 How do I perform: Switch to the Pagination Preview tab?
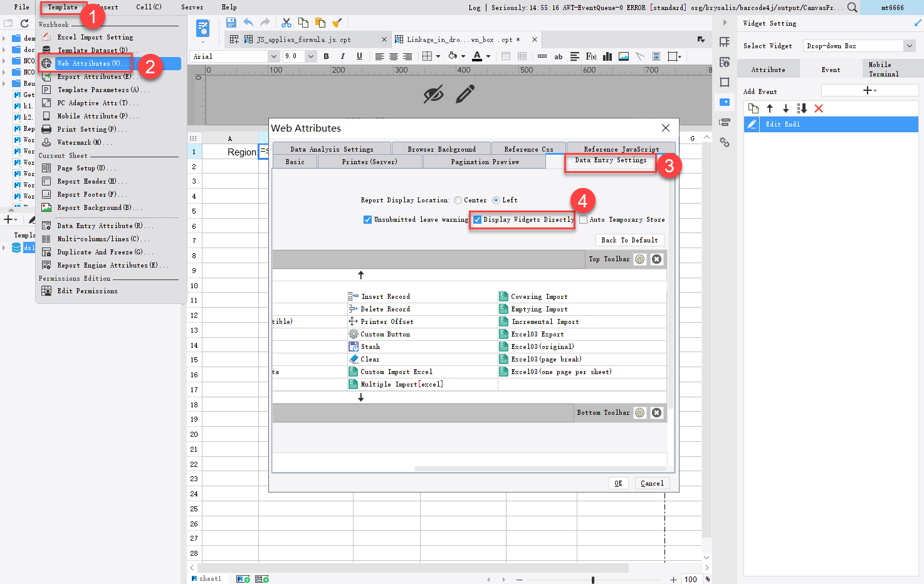(485, 162)
